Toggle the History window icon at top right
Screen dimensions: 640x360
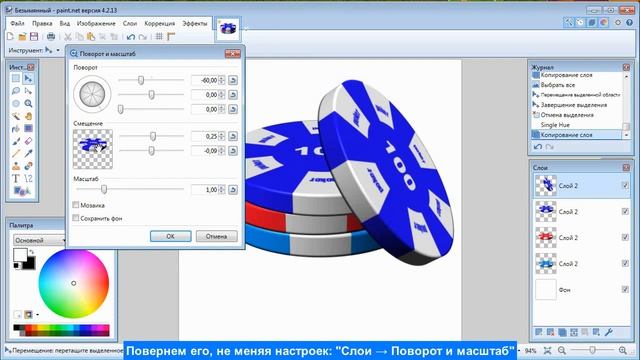(x=580, y=23)
